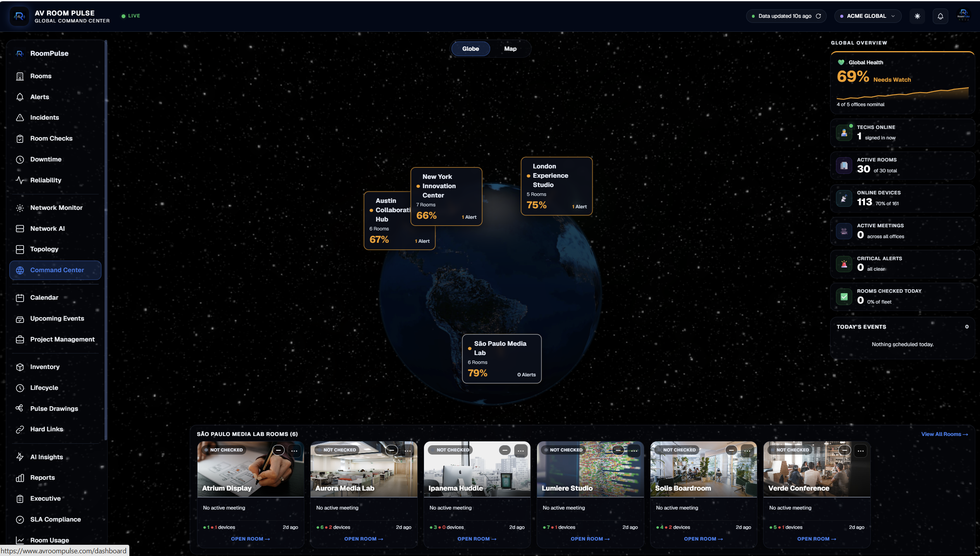Follow the View All Rooms link

(x=944, y=434)
